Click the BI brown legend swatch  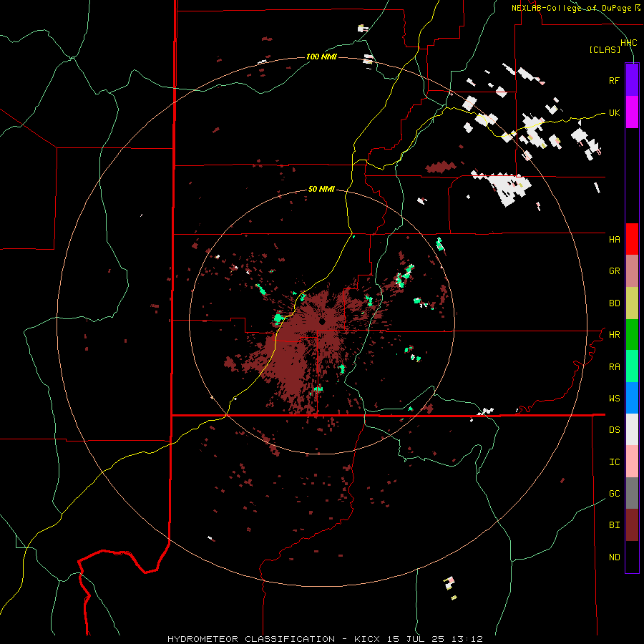click(x=632, y=525)
